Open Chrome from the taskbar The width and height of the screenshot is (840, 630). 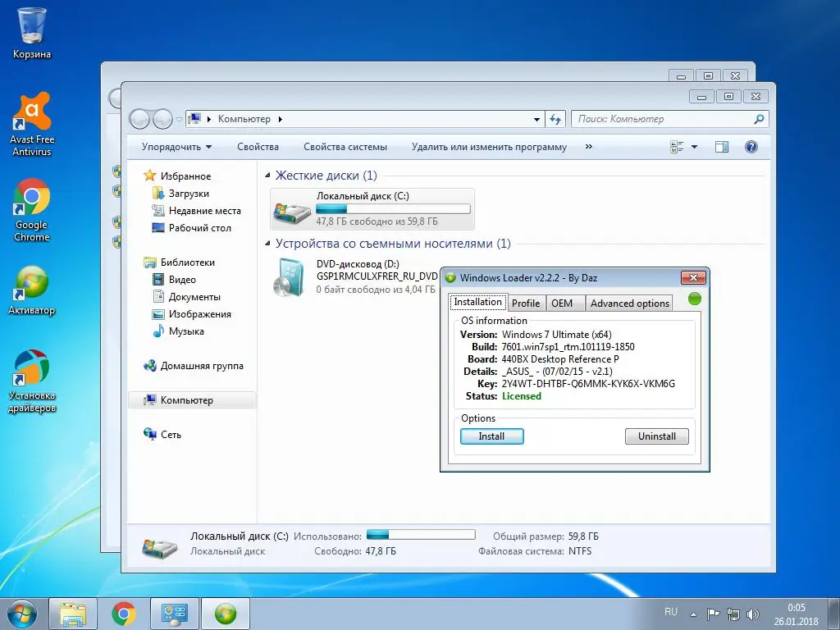coord(124,613)
